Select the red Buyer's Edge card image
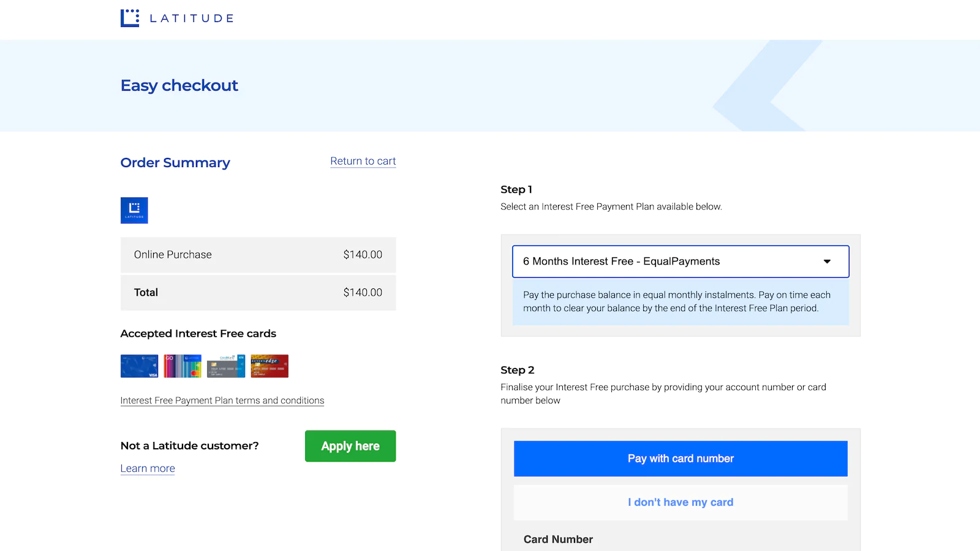Screen dimensions: 980x551 [x=269, y=366]
